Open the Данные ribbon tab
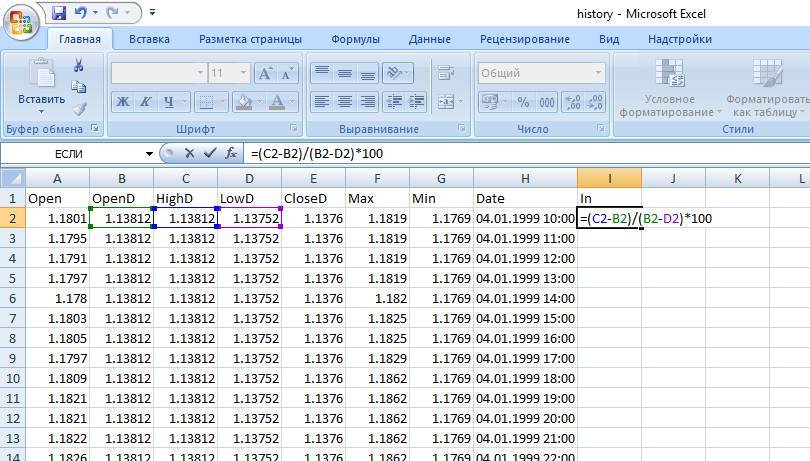The height and width of the screenshot is (461, 810). click(x=430, y=39)
